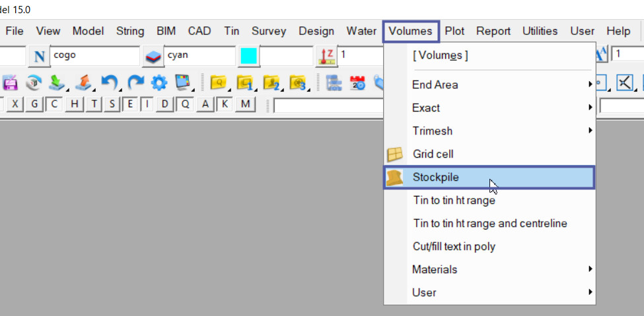Expand the Trimesh submenu

pyautogui.click(x=489, y=131)
